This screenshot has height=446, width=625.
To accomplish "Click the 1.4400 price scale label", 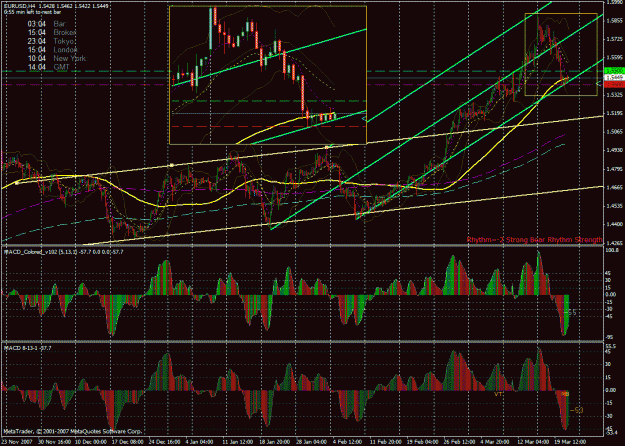I will click(x=615, y=224).
